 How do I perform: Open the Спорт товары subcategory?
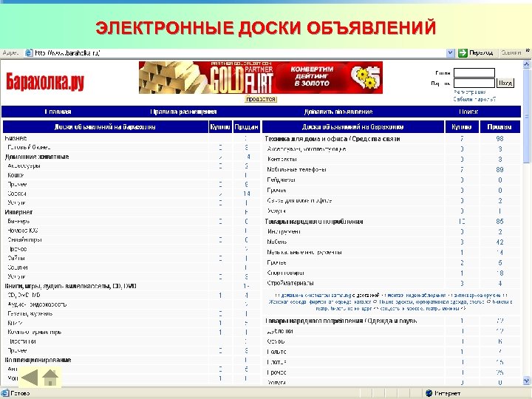point(285,273)
